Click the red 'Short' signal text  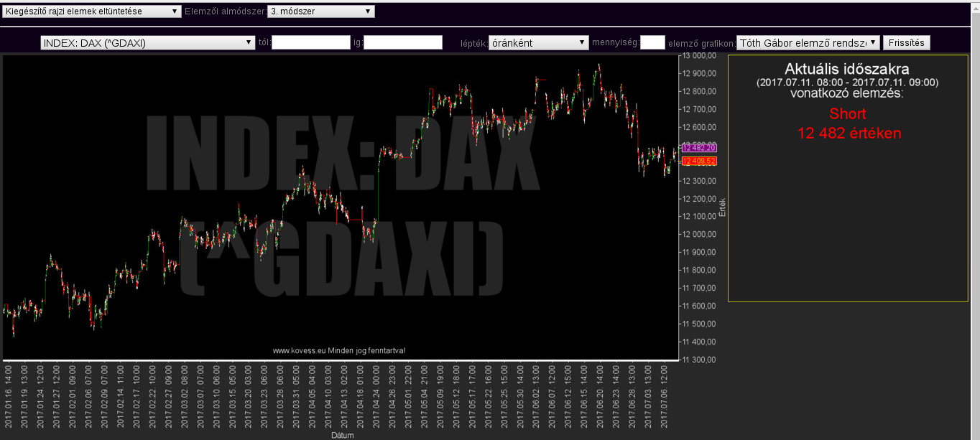coord(847,113)
